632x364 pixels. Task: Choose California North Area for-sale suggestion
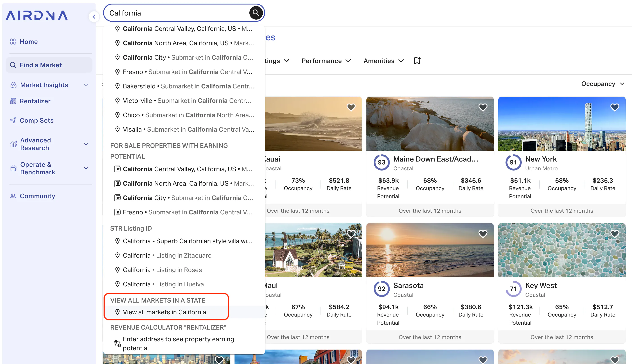coord(184,184)
